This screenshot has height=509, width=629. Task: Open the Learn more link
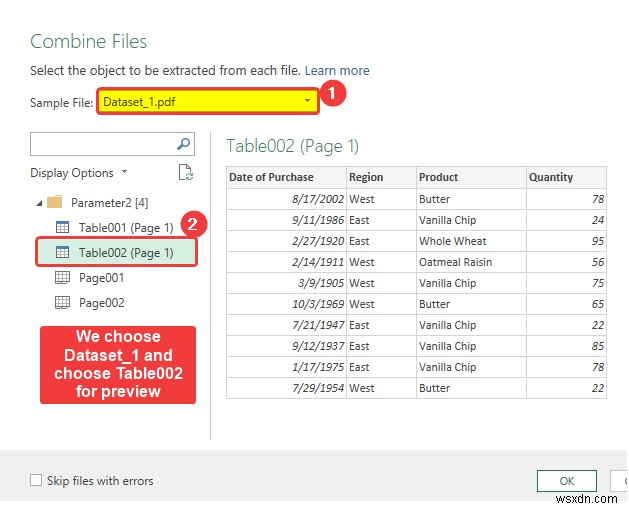click(337, 71)
